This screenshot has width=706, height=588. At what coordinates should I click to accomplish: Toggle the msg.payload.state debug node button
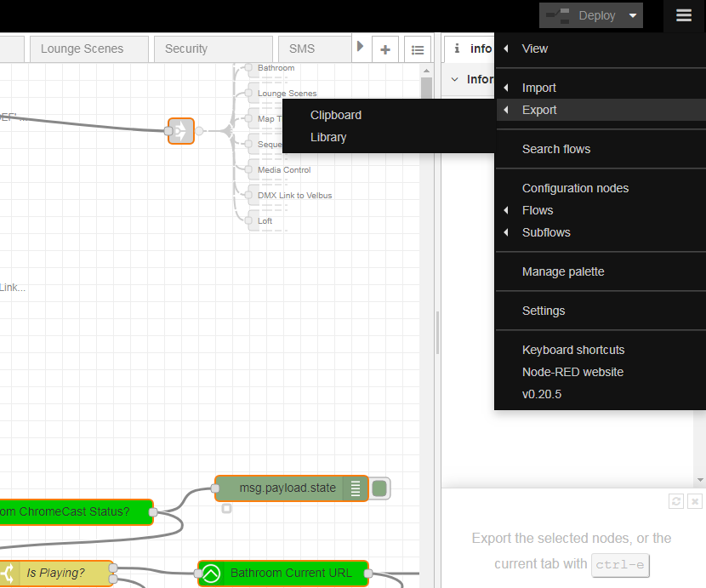[379, 488]
